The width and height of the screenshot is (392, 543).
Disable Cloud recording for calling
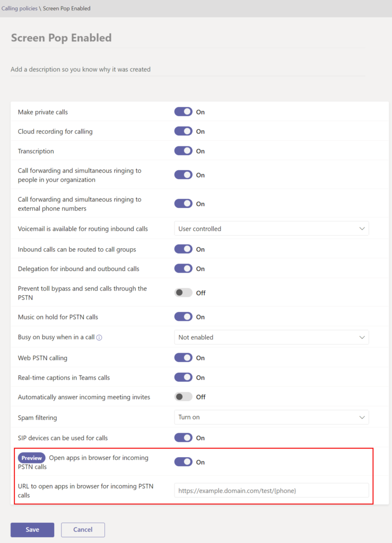(x=183, y=131)
